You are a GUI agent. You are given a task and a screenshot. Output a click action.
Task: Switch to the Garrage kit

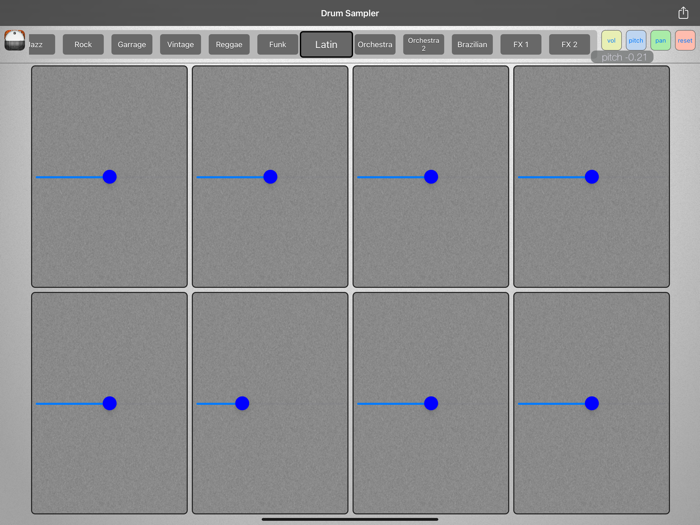pyautogui.click(x=132, y=45)
